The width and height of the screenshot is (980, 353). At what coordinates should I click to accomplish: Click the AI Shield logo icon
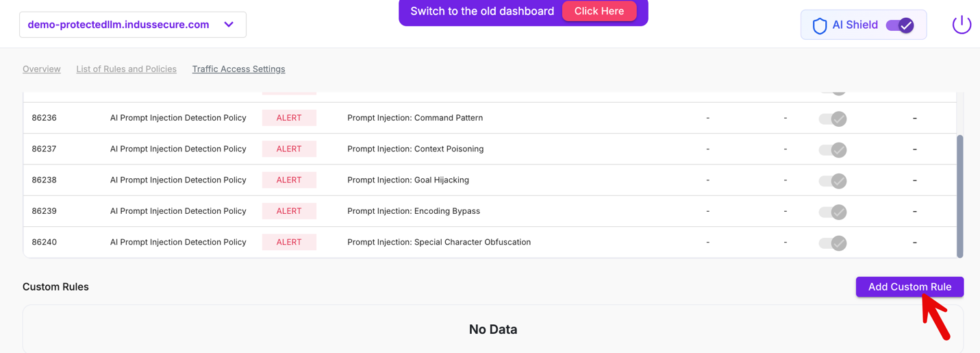pos(820,25)
